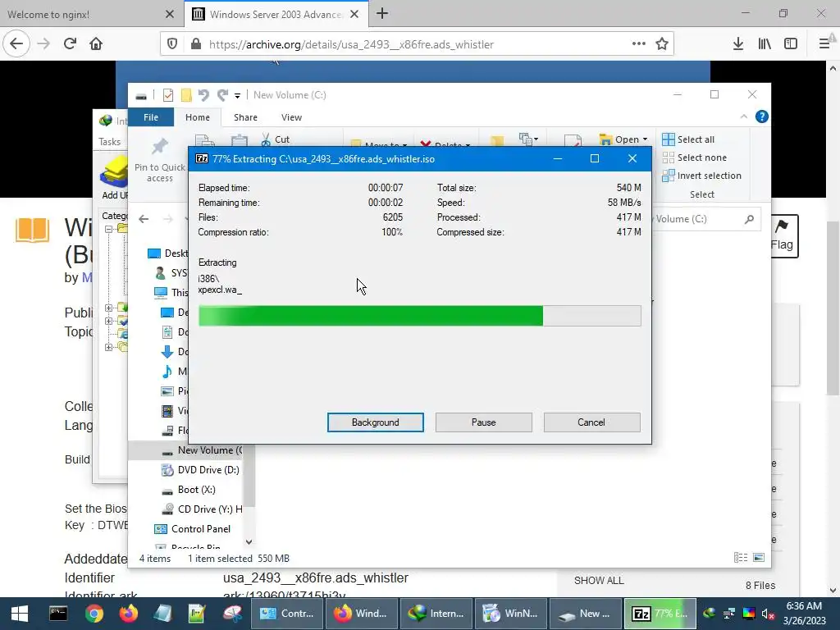
Task: Open command prompt taskbar icon
Action: (58, 614)
